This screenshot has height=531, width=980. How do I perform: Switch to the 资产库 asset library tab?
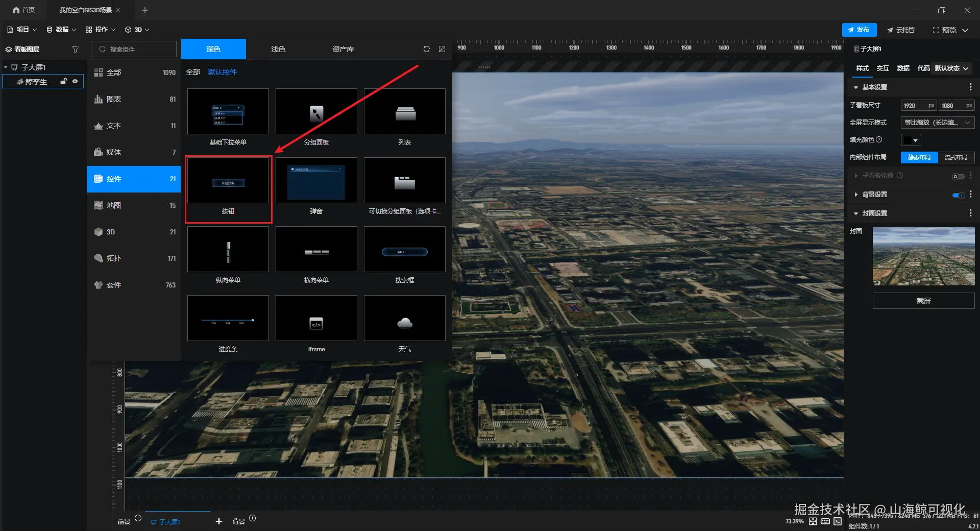[x=343, y=49]
